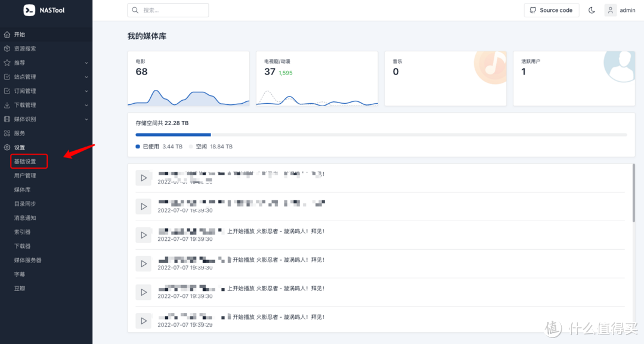
Task: Click the 设置 gear icon
Action: coord(7,147)
